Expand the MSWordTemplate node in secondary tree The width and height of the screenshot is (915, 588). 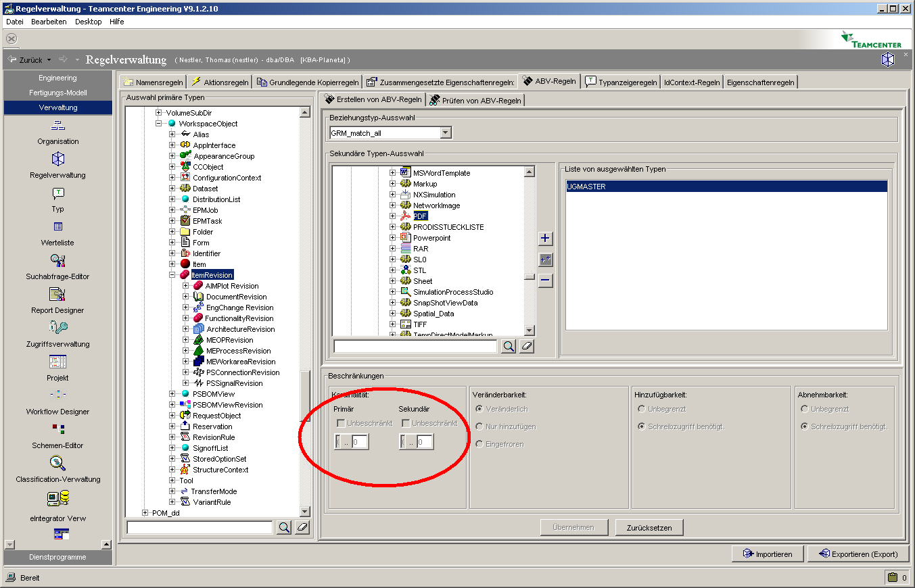[393, 173]
